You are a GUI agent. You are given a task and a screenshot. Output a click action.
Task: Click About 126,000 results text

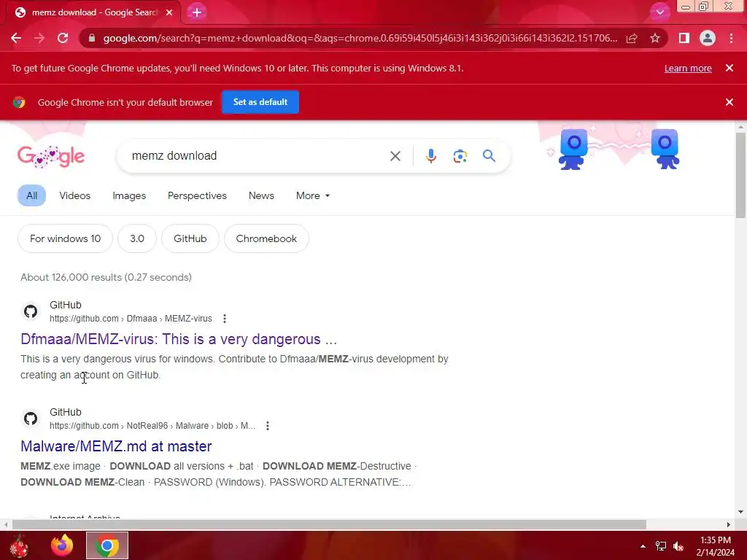coord(107,277)
